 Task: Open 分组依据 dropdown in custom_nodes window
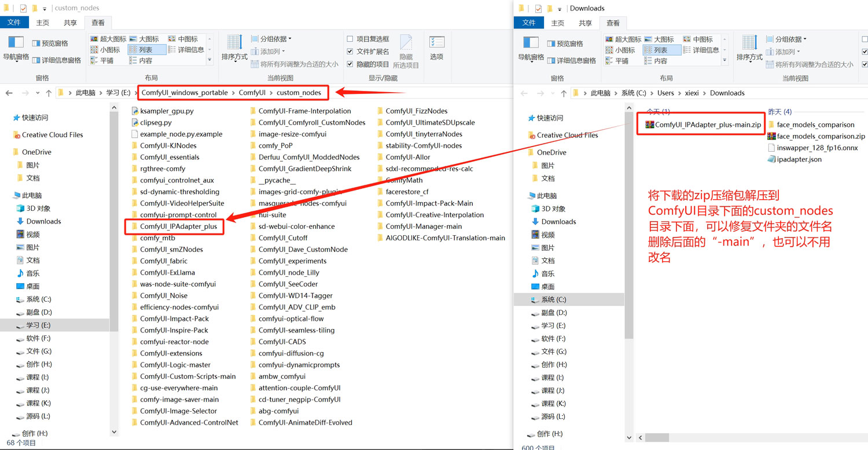coord(271,39)
